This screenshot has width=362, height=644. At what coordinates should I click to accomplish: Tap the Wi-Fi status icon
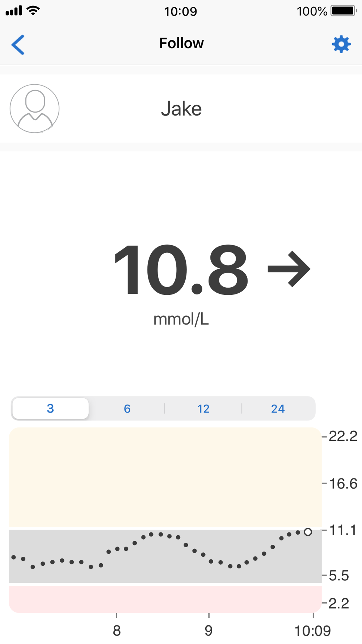tap(33, 11)
